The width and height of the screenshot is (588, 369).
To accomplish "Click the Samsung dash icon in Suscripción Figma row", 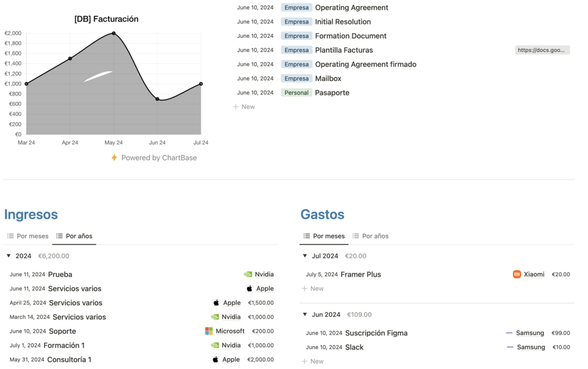I will click(509, 333).
